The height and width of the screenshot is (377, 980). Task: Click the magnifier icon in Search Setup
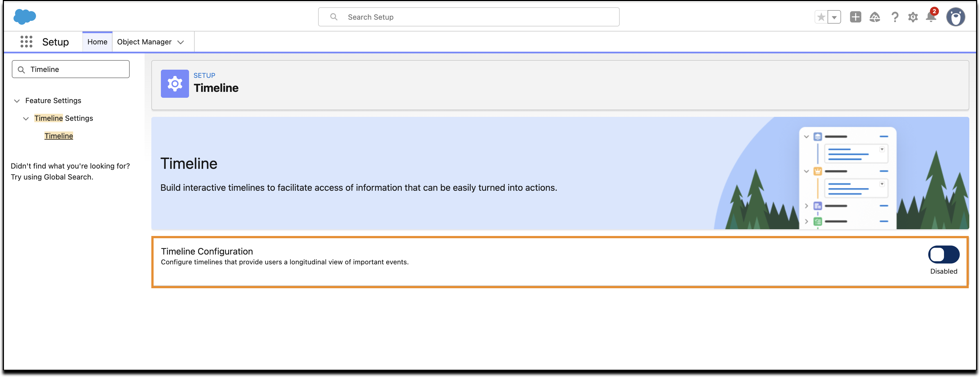coord(334,17)
